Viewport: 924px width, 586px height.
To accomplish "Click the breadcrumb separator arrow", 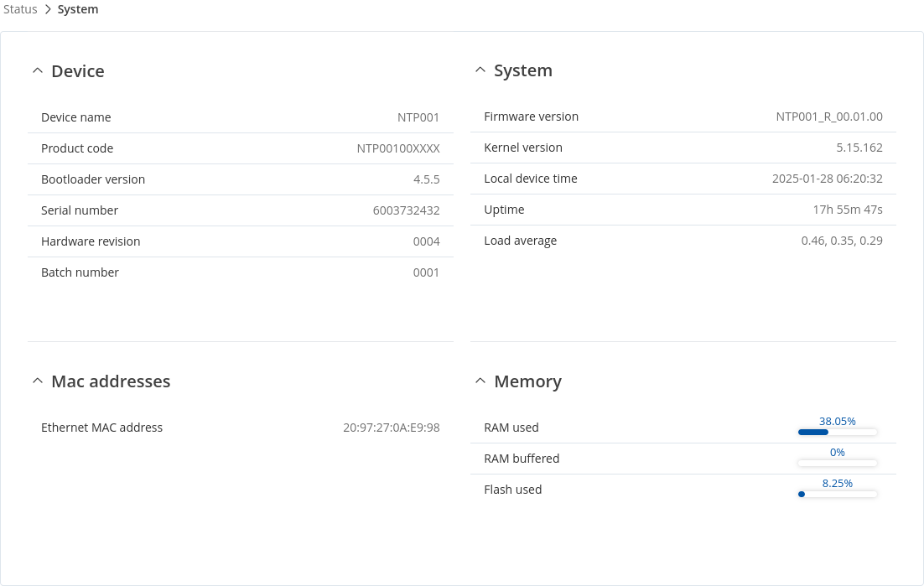I will [48, 10].
